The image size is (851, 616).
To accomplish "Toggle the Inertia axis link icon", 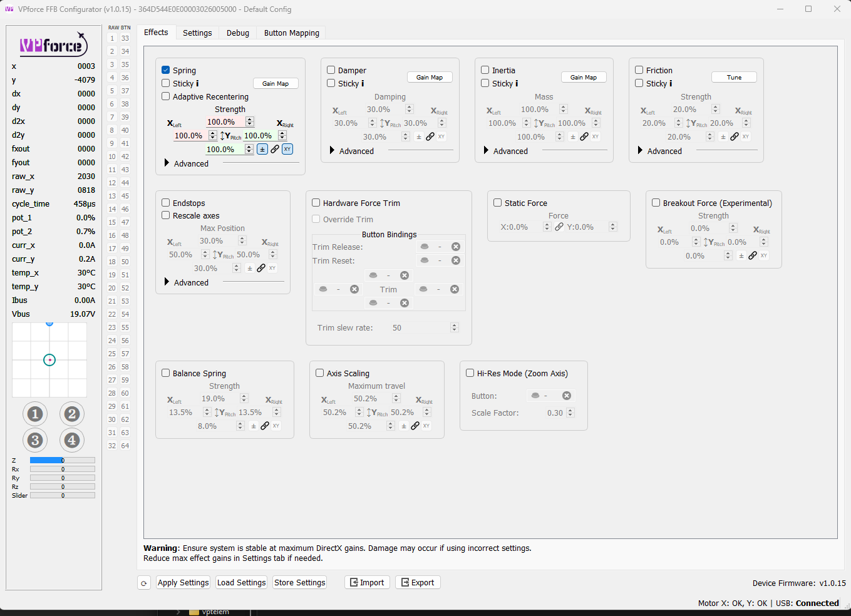I will [584, 136].
